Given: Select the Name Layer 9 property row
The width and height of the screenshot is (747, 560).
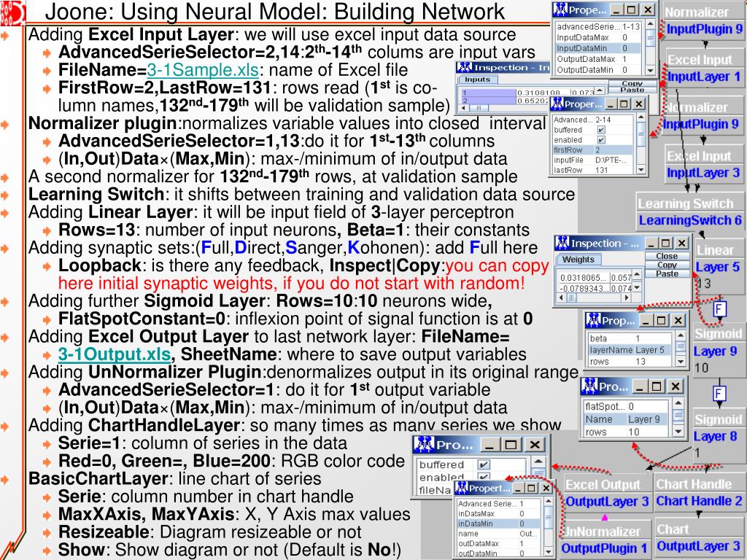Looking at the screenshot, I should pyautogui.click(x=627, y=419).
